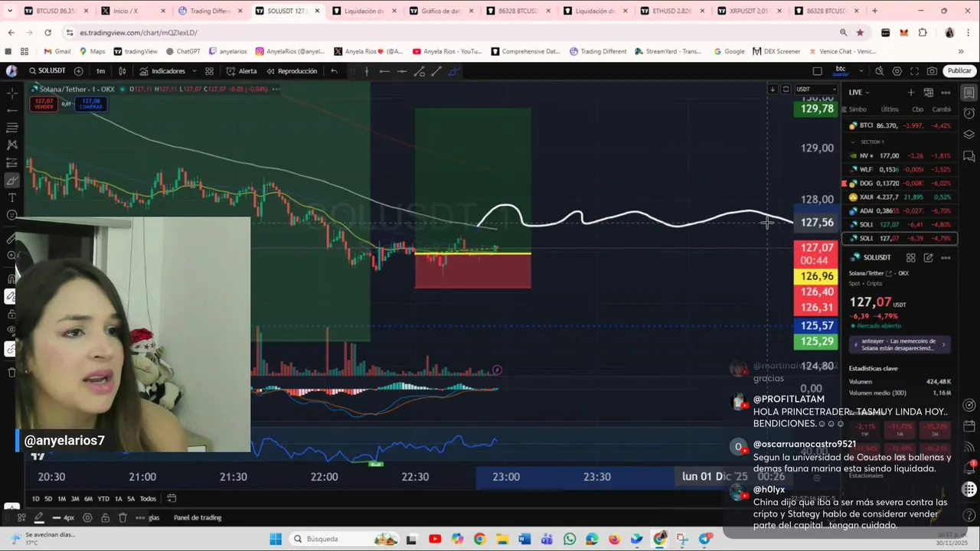Open watchlist advanced view table icon
This screenshot has height=551, width=980.
(x=929, y=92)
